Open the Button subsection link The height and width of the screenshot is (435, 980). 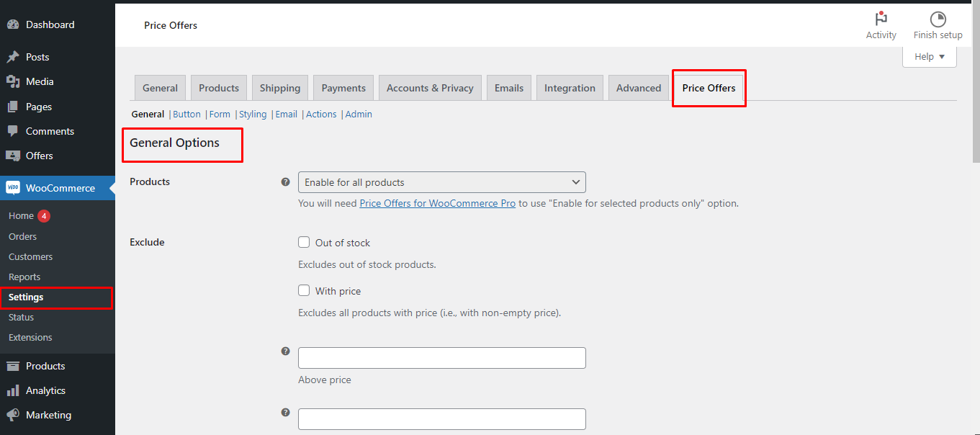(x=187, y=114)
